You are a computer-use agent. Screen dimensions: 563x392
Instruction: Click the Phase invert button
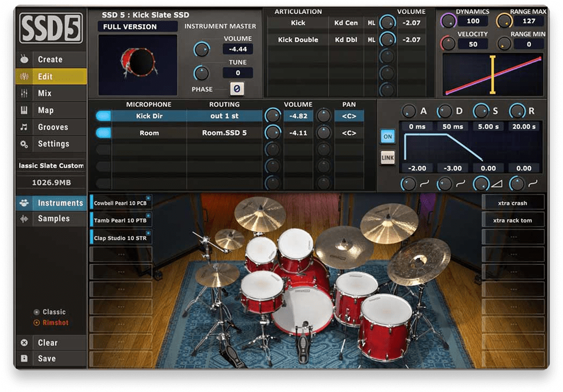point(237,89)
